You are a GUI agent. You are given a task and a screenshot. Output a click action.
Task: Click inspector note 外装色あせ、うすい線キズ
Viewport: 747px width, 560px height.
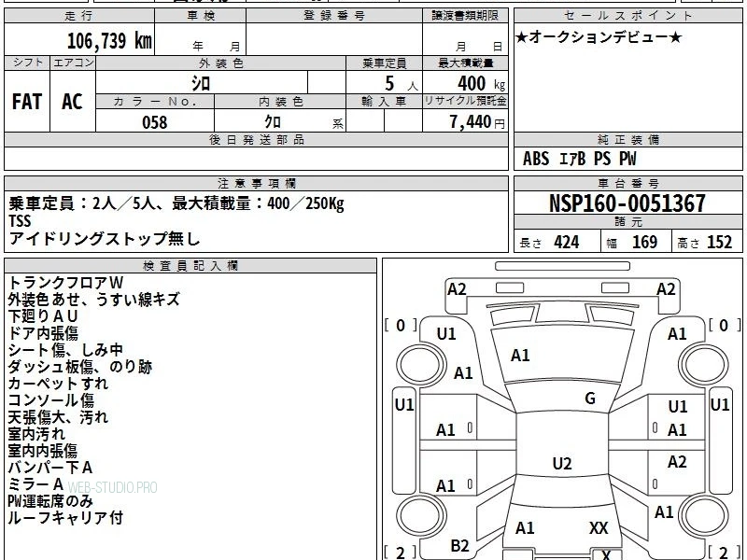tap(94, 300)
